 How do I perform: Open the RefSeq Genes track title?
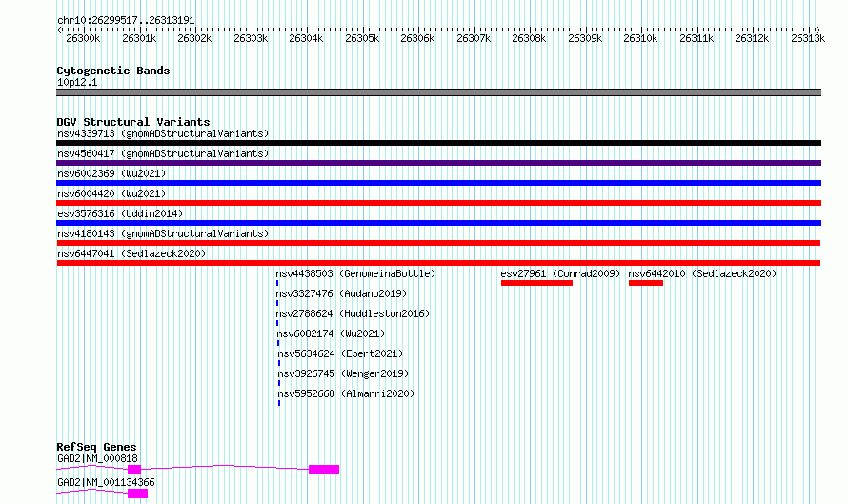tap(96, 447)
